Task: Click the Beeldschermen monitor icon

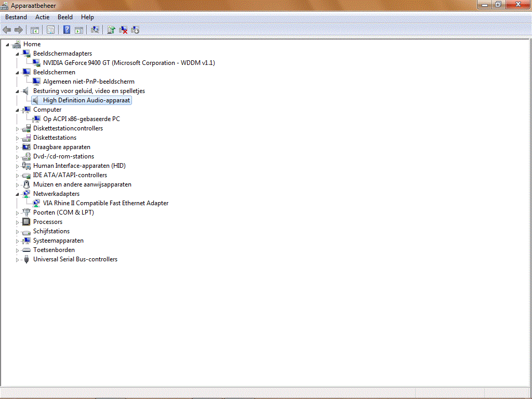Action: (26, 72)
